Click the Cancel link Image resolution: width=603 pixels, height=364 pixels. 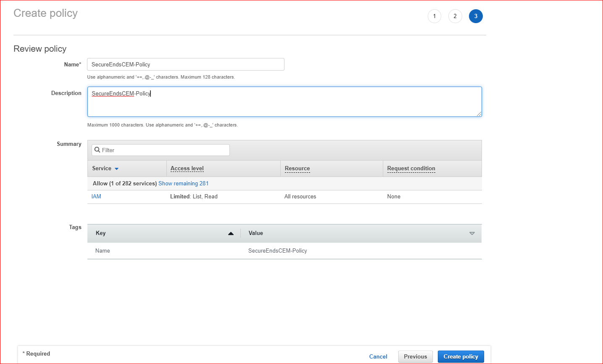coord(378,356)
